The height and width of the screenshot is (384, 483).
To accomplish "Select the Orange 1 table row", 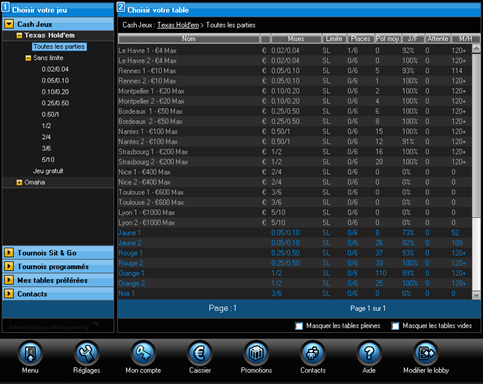I will coord(295,273).
